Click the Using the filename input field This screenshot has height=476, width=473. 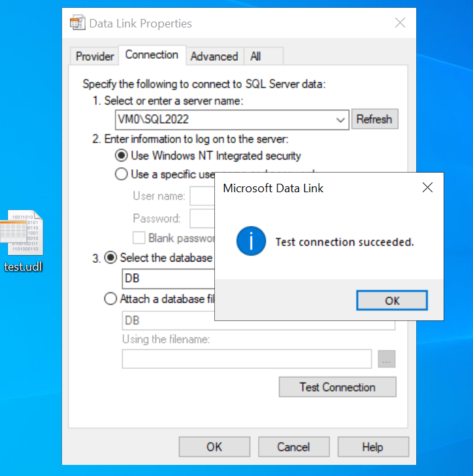click(x=247, y=359)
